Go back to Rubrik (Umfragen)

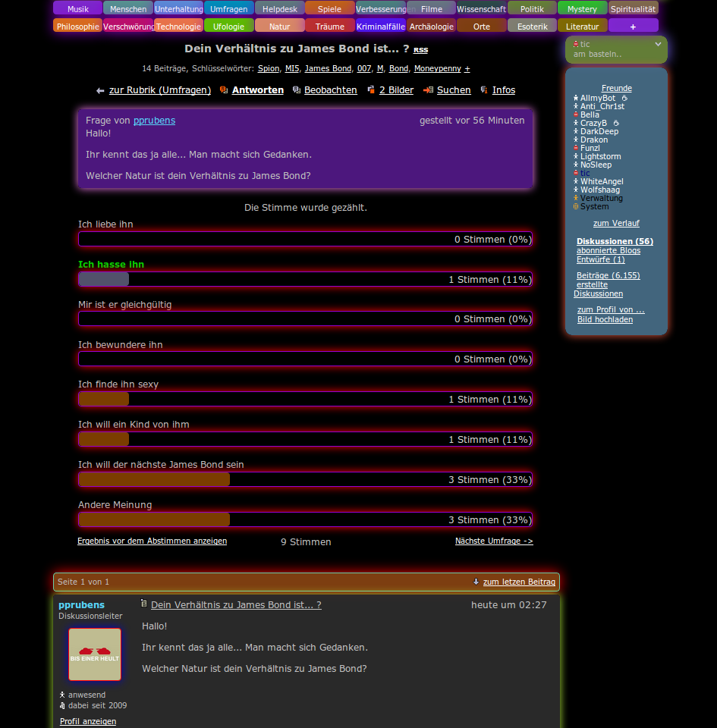(160, 90)
